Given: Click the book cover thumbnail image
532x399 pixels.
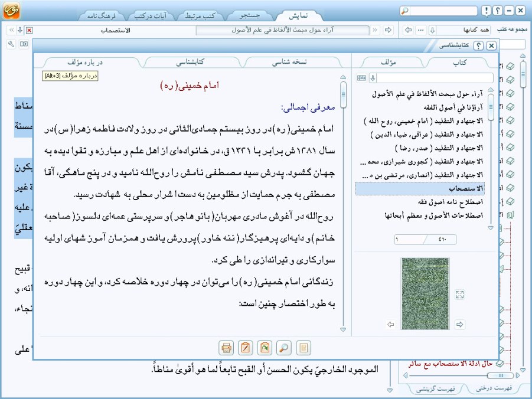Looking at the screenshot, I should [425, 293].
